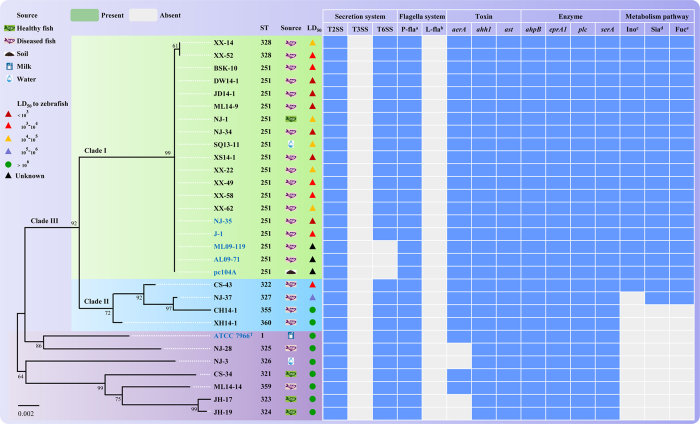This screenshot has height=424, width=700.
Task: Click the Clade II label
Action: pyautogui.click(x=96, y=301)
